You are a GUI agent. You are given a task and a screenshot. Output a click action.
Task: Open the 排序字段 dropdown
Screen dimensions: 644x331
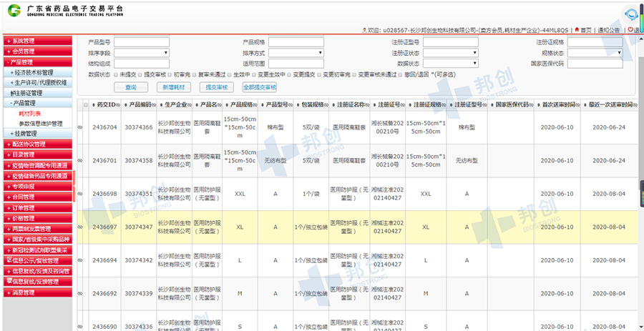pos(142,53)
